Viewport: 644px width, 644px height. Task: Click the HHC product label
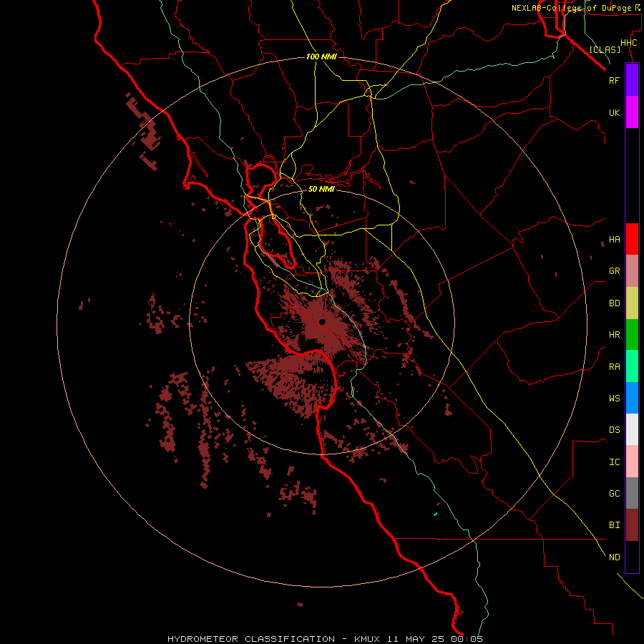click(x=628, y=43)
